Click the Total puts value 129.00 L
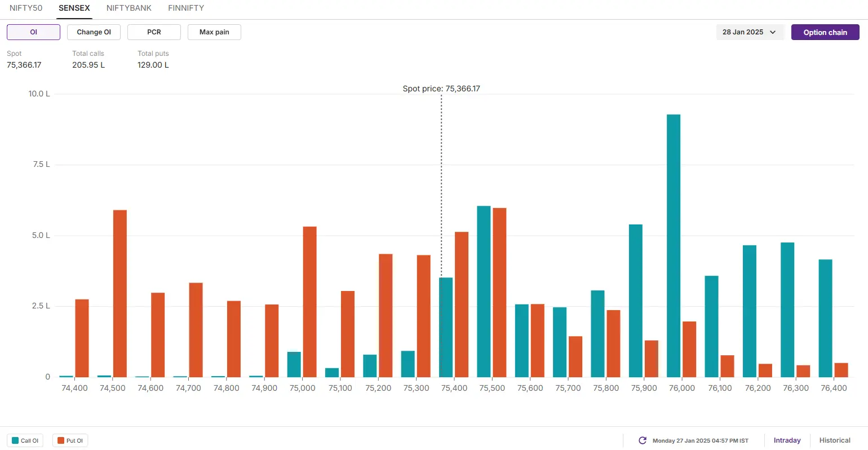This screenshot has height=450, width=868. (x=153, y=65)
